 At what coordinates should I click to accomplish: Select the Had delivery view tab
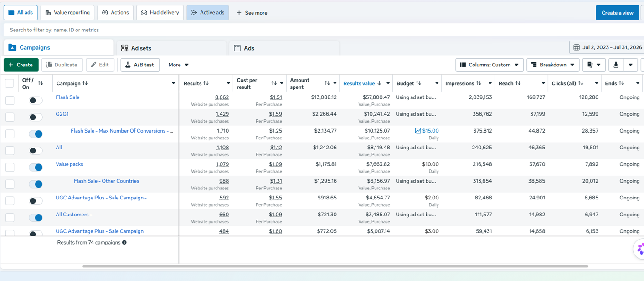coord(160,13)
